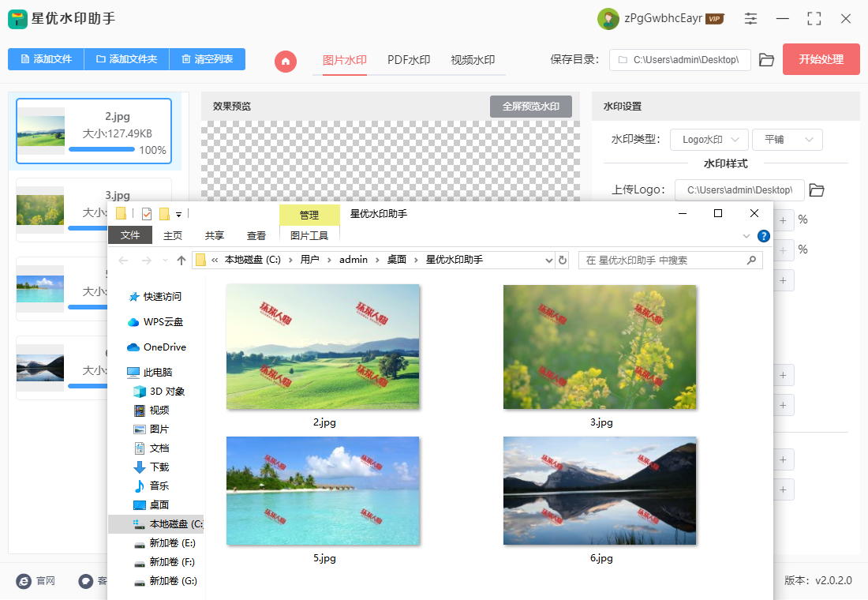Browse for Logo file folder icon
Screen dimensions: 868x600
pos(817,190)
